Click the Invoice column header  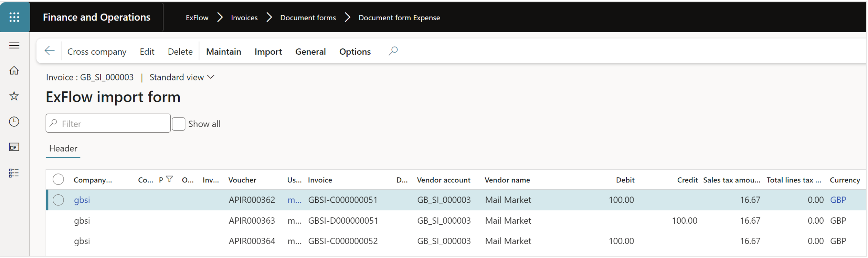tap(320, 180)
